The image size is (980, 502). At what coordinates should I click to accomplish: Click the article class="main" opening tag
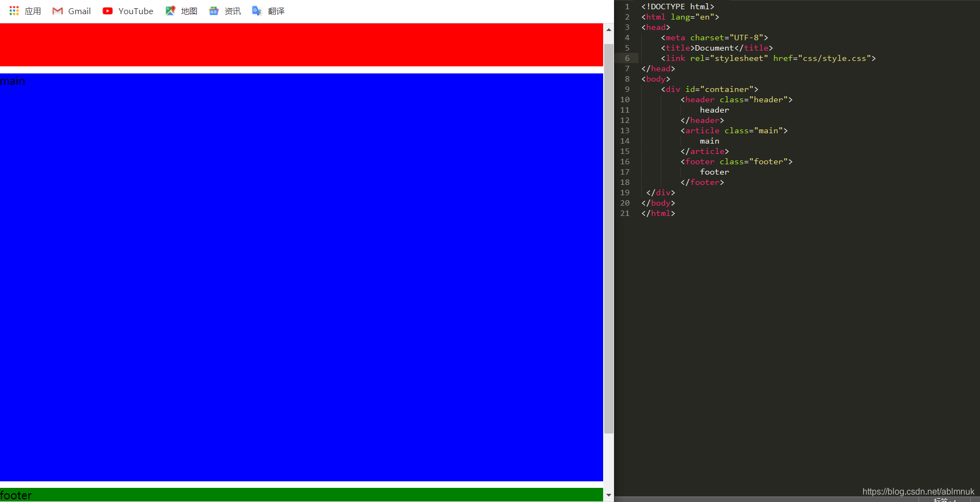pos(734,131)
